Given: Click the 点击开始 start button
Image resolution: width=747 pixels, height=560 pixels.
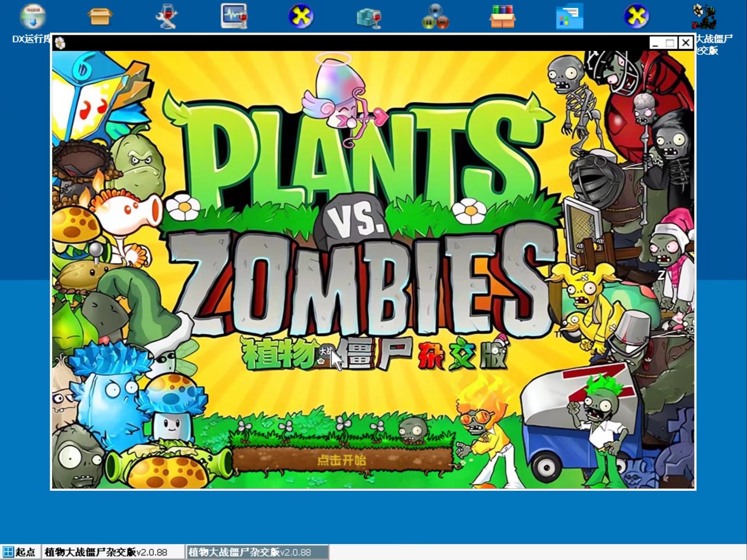Looking at the screenshot, I should pos(342,460).
